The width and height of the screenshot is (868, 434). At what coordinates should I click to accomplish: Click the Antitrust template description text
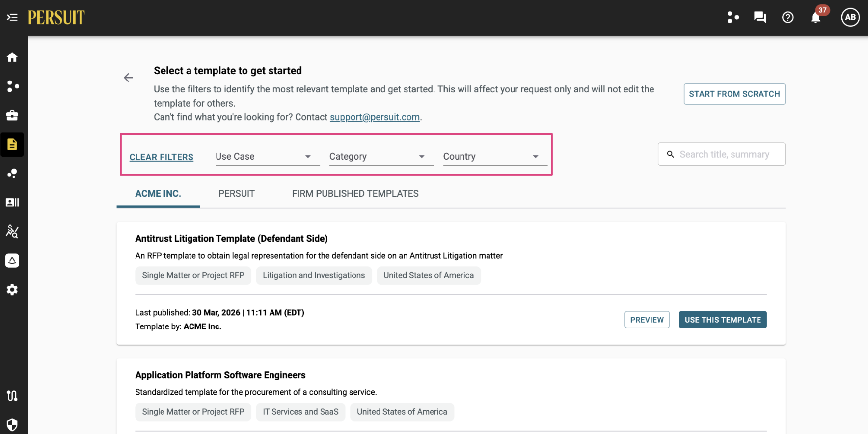[319, 256]
